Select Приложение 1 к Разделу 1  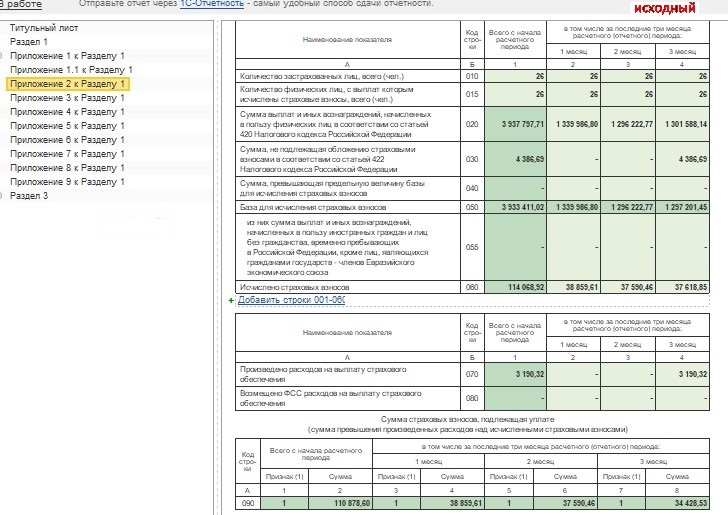point(67,56)
